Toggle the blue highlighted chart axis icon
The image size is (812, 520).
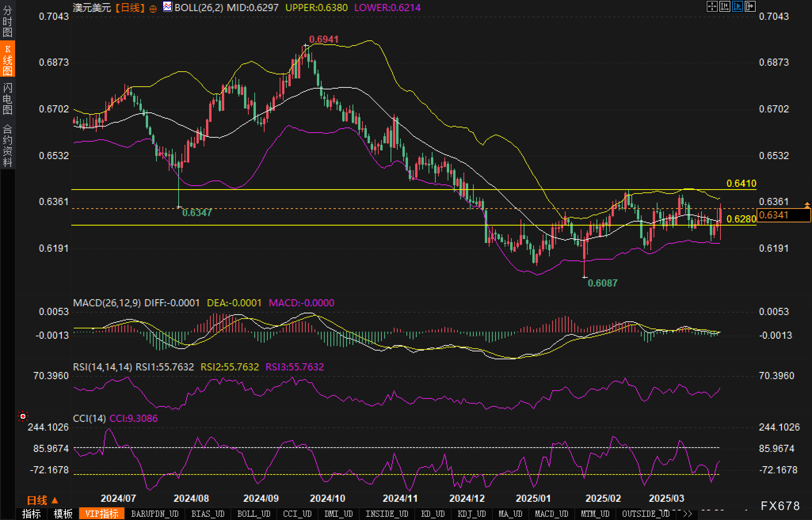(737, 6)
